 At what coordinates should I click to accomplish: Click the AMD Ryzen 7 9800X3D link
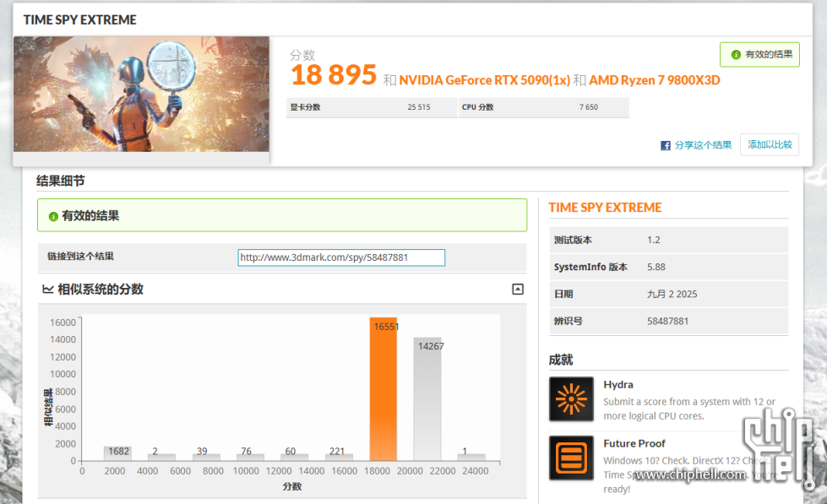(654, 80)
